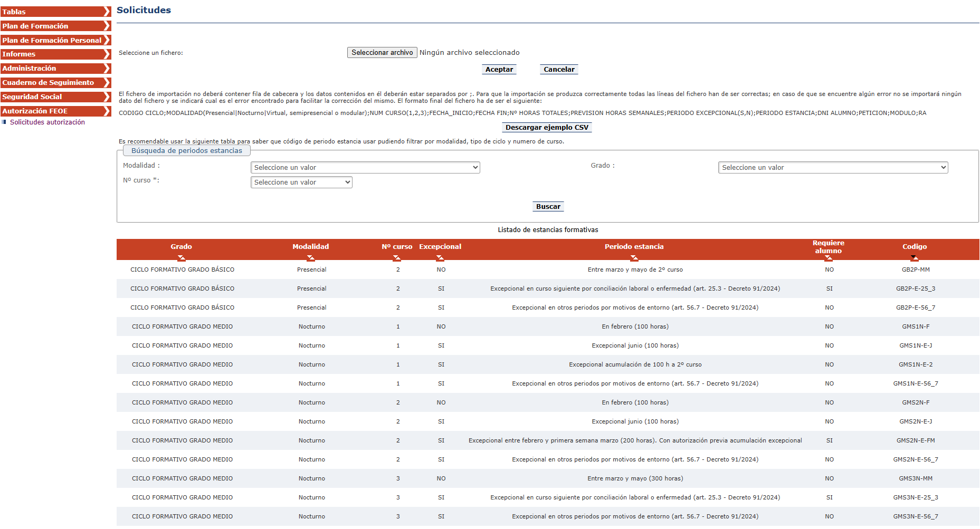Click sort icon under Requiere alumno
Image resolution: width=980 pixels, height=529 pixels.
[828, 258]
